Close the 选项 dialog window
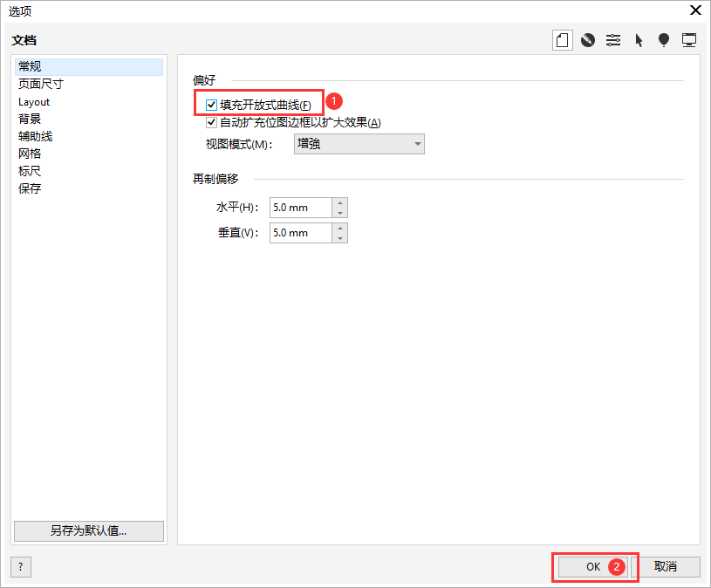 click(x=695, y=10)
